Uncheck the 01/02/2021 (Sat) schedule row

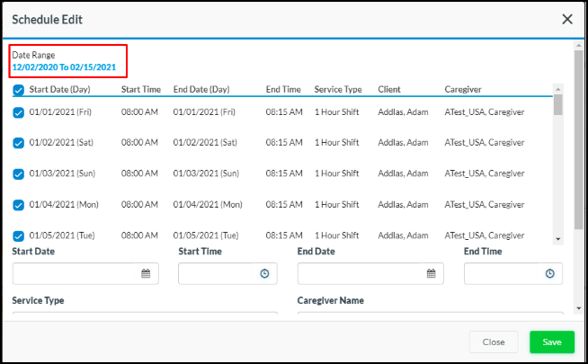(x=19, y=143)
